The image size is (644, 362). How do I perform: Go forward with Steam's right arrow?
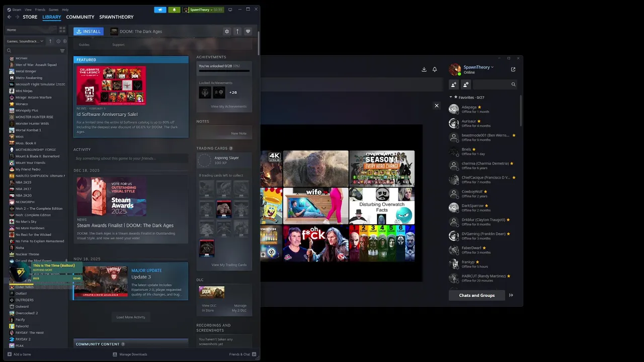(x=17, y=17)
